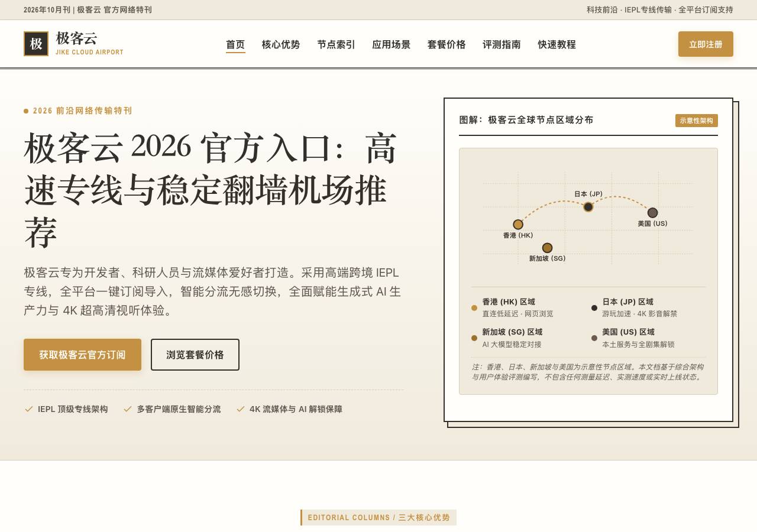Open the 快速教程 navigation item

tap(557, 44)
